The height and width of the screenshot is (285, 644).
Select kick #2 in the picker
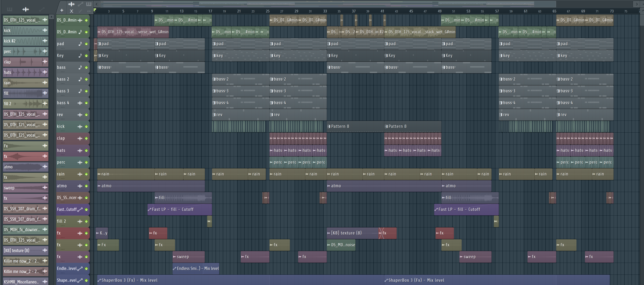pos(26,41)
